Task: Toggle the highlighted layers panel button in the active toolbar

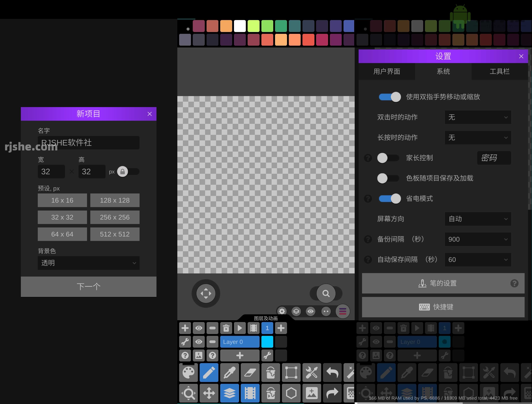Action: 229,393
